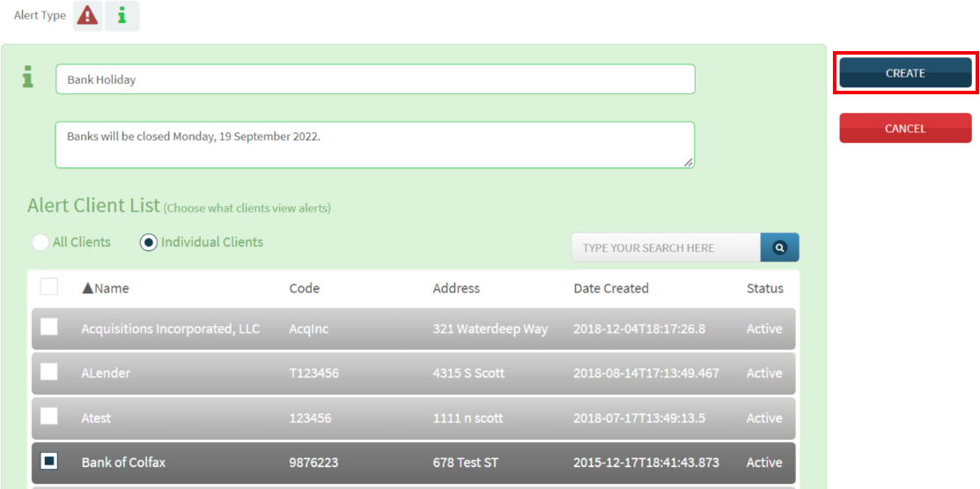Click the AcqInc code cell
The width and height of the screenshot is (980, 489).
point(309,329)
